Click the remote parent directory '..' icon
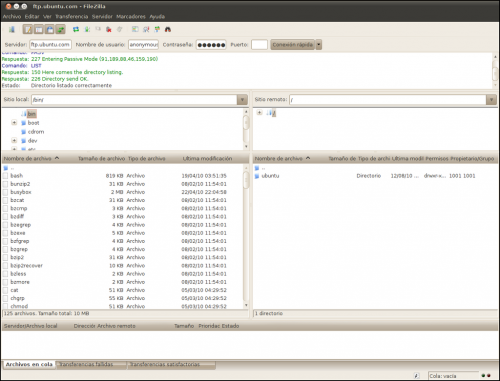The height and width of the screenshot is (381, 500). (x=257, y=168)
